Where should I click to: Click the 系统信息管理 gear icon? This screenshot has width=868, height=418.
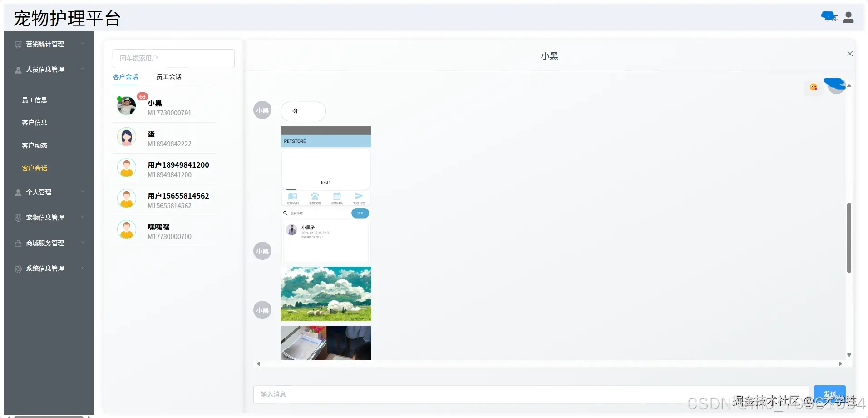pyautogui.click(x=18, y=269)
